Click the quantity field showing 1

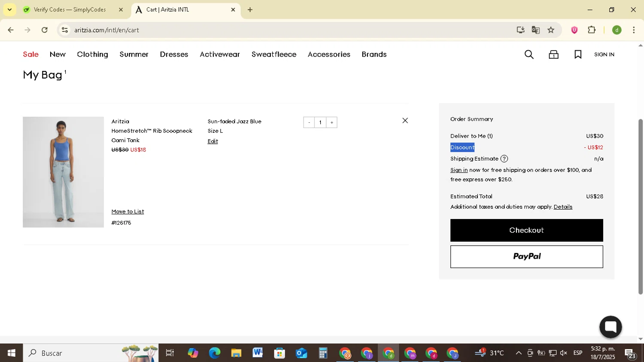point(320,122)
